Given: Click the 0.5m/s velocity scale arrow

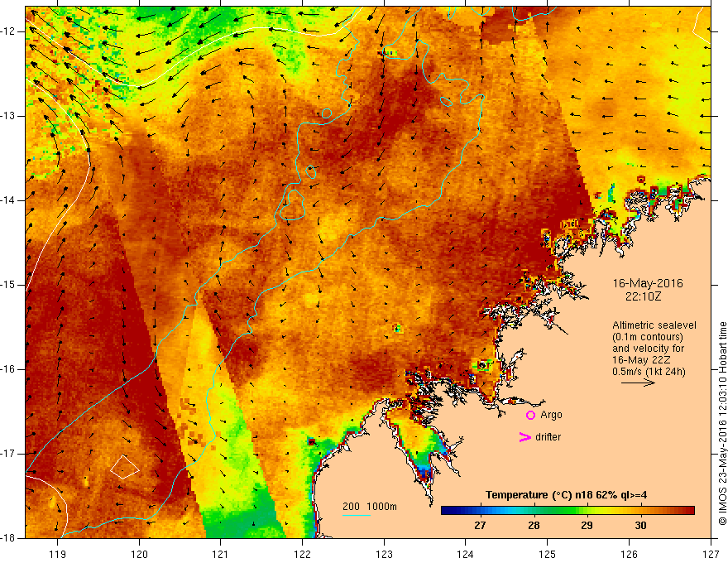Looking at the screenshot, I should [x=638, y=383].
